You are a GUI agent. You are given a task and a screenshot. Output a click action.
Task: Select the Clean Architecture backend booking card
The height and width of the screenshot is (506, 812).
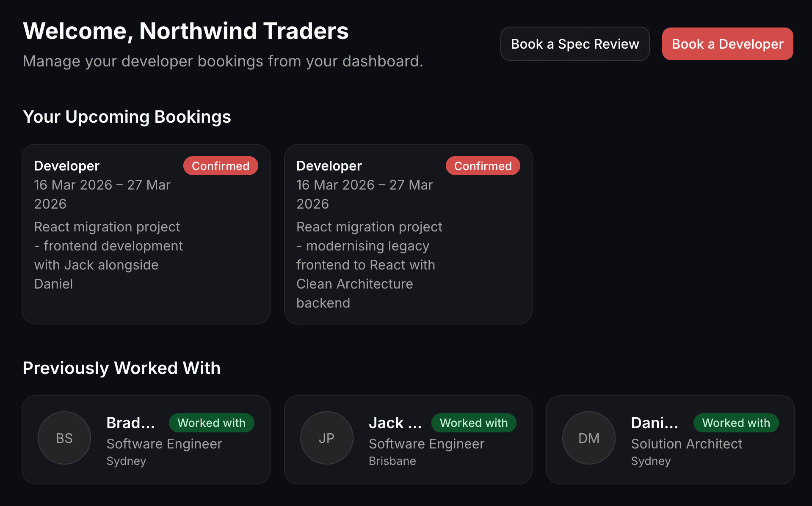click(x=408, y=234)
